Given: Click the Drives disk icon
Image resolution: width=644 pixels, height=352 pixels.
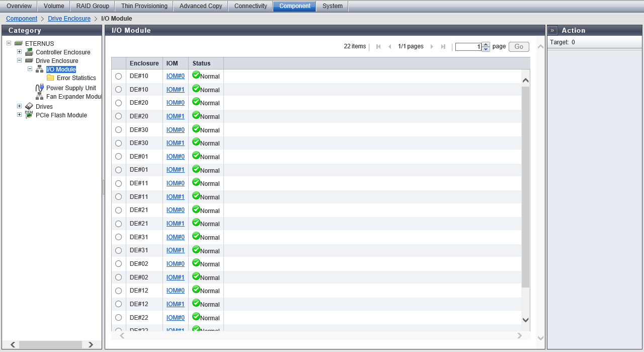Looking at the screenshot, I should tap(29, 106).
